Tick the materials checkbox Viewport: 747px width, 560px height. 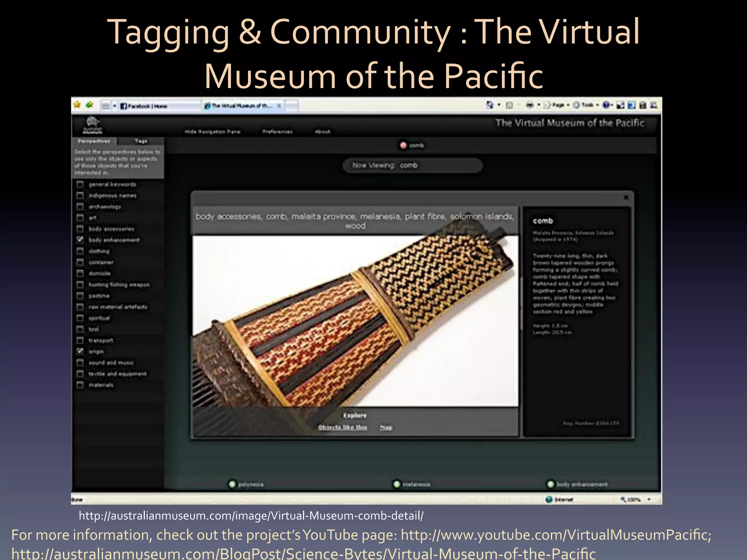coord(80,385)
